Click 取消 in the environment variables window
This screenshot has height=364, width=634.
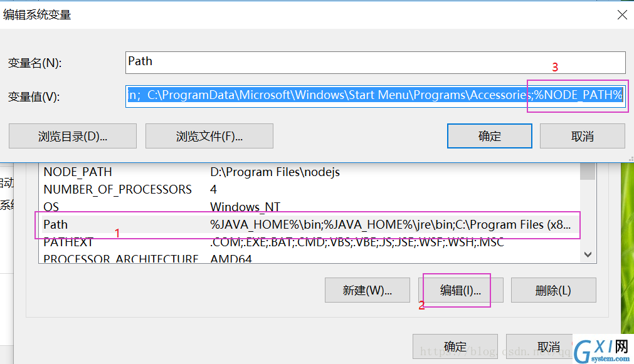click(x=548, y=346)
